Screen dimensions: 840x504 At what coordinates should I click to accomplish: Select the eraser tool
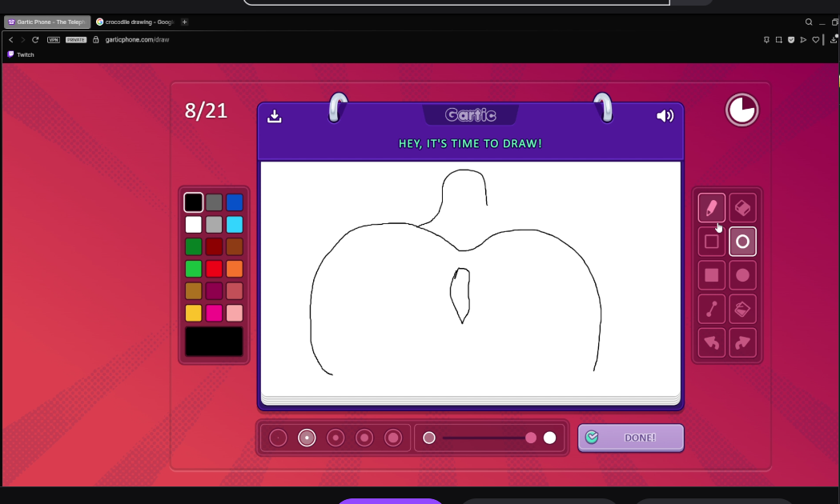(742, 208)
